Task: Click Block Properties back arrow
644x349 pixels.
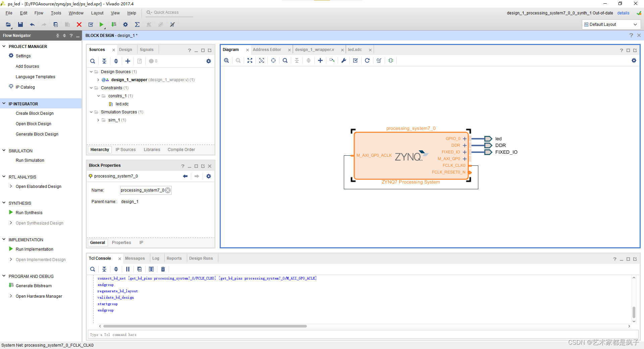Action: 185,176
